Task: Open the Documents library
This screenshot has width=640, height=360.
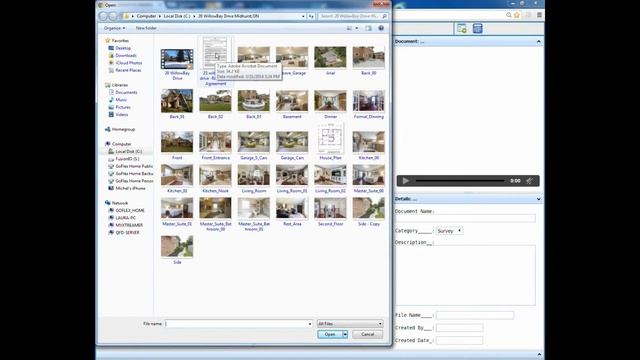Action: 126,92
